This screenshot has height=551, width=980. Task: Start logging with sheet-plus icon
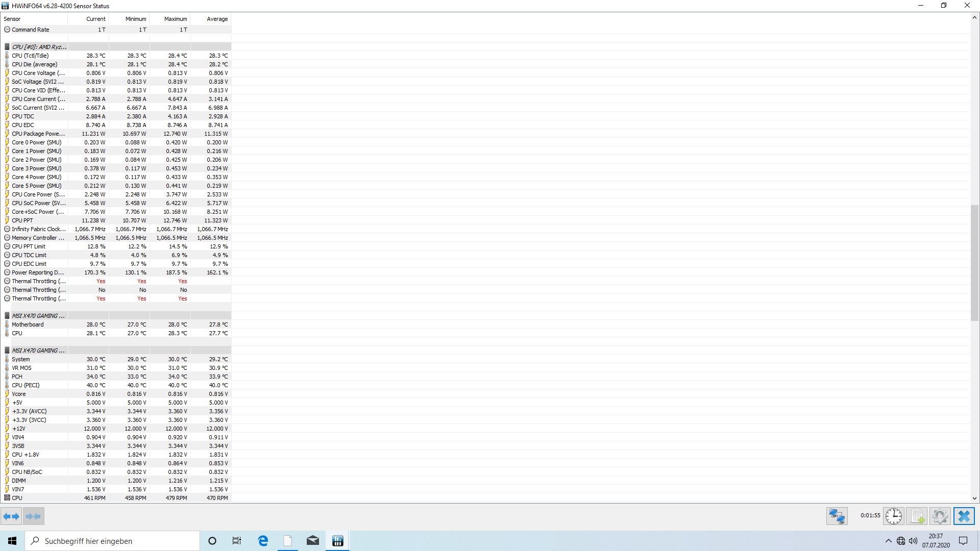[917, 516]
